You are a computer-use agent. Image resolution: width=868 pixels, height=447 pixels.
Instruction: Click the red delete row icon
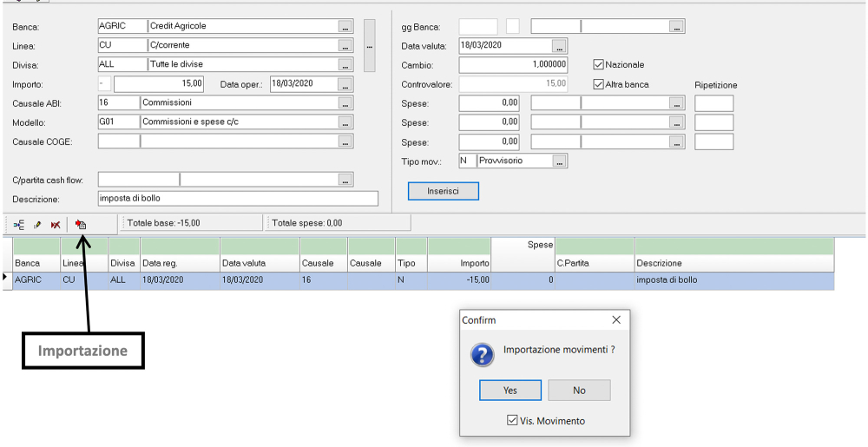56,224
